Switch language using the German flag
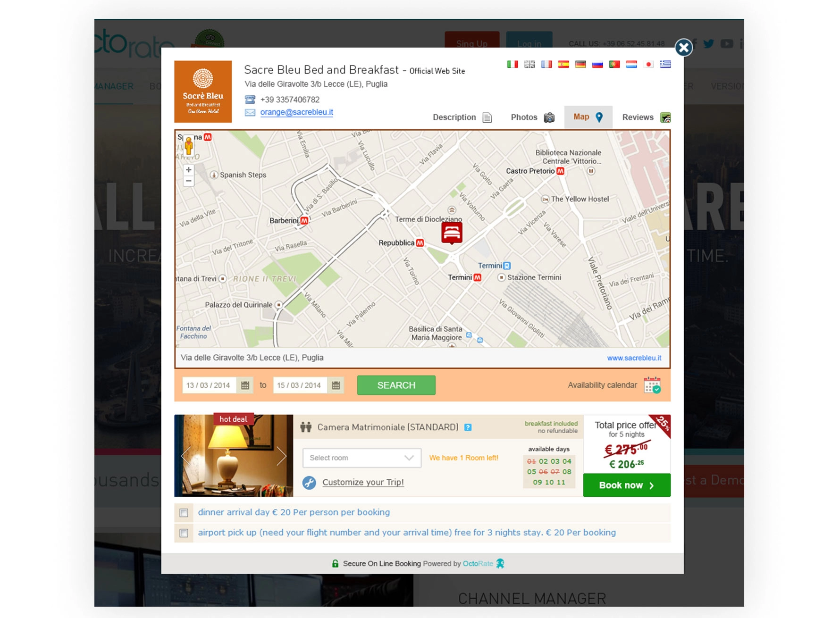The image size is (840, 618). coord(580,64)
